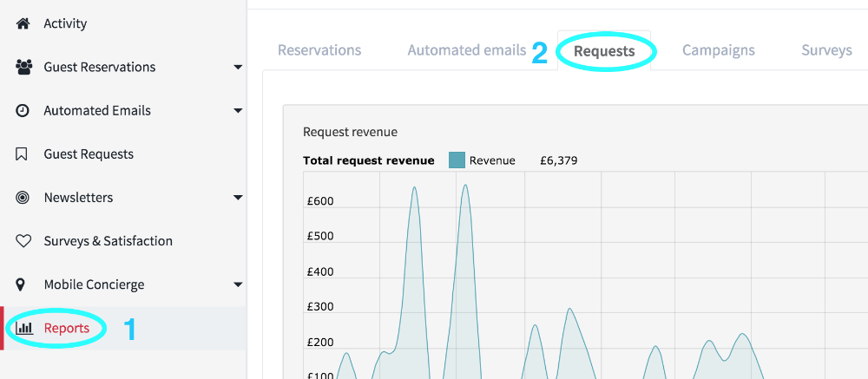Image resolution: width=868 pixels, height=379 pixels.
Task: Open Newsletters in the sidebar
Action: pyautogui.click(x=79, y=198)
